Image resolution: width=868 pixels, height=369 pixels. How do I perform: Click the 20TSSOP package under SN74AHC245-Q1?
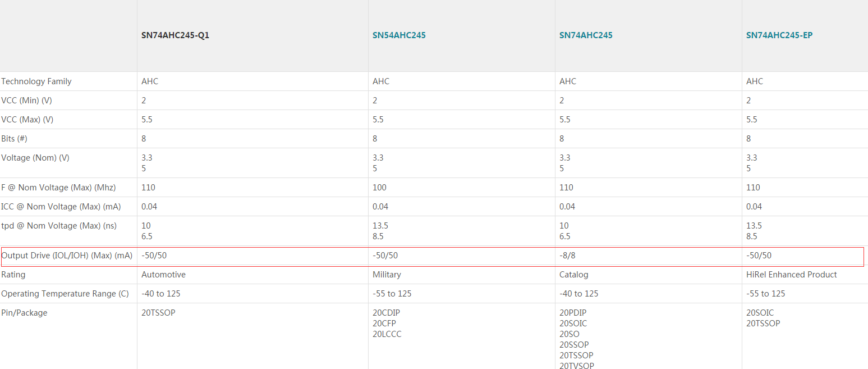click(x=158, y=313)
